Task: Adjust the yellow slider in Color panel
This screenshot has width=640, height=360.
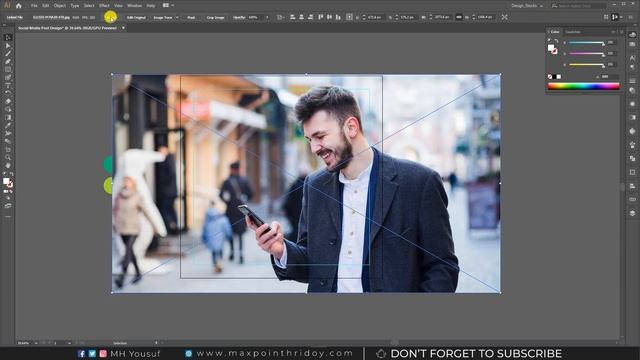Action: point(587,65)
